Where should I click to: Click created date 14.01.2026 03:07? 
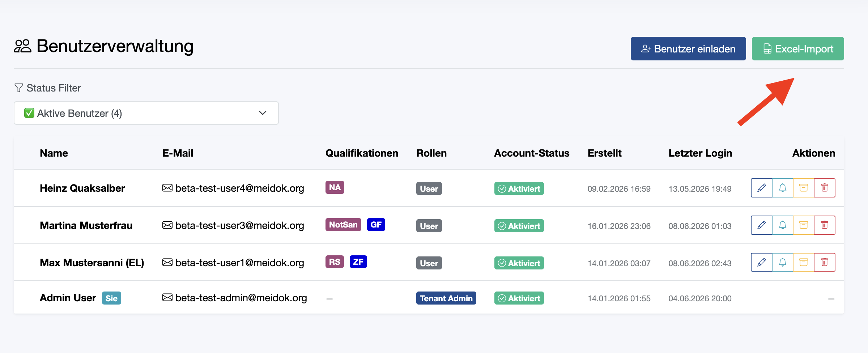pos(619,263)
